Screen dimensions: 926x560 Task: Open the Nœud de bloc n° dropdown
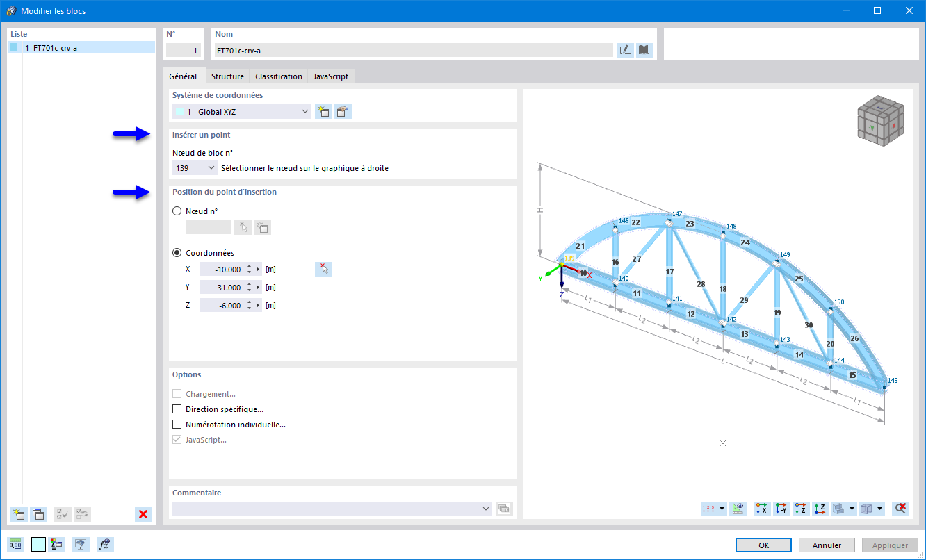(x=211, y=167)
